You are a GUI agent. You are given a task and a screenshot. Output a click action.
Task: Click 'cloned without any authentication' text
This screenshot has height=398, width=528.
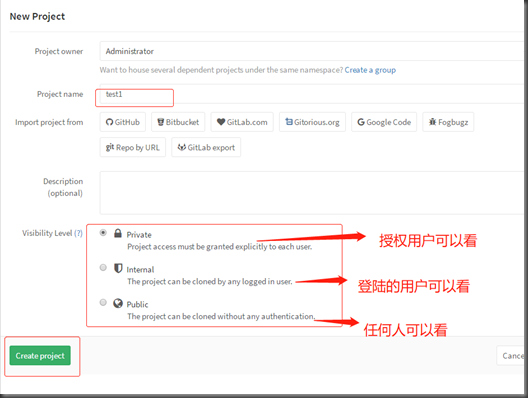point(221,317)
